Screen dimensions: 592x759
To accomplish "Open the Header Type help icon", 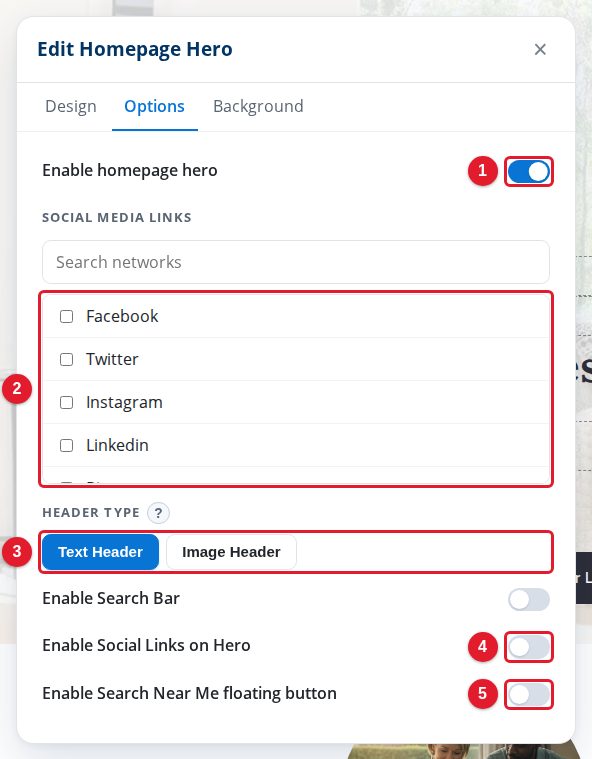I will click(158, 513).
